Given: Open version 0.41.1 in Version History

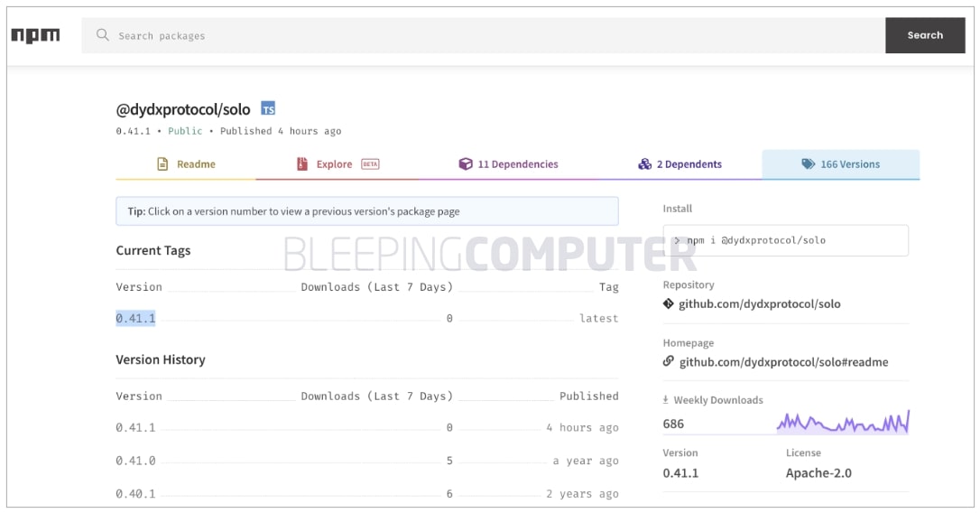Looking at the screenshot, I should tap(135, 427).
